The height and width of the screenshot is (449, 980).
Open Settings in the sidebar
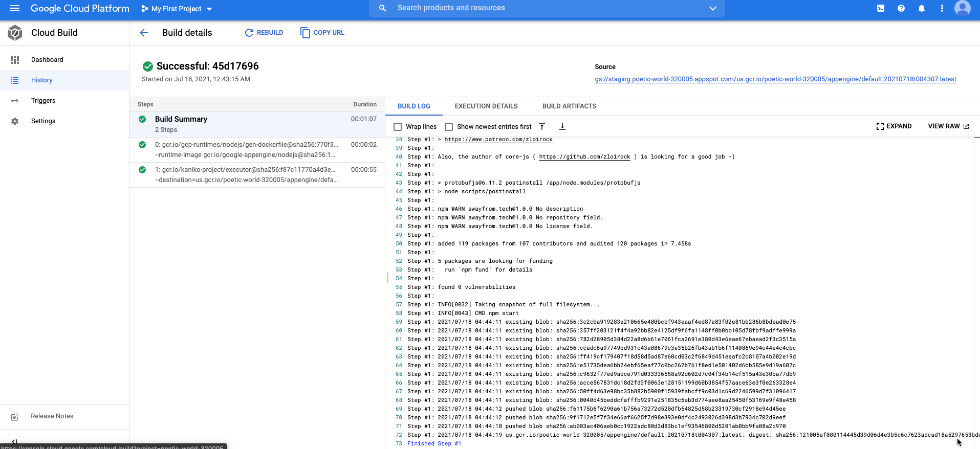pyautogui.click(x=64, y=121)
